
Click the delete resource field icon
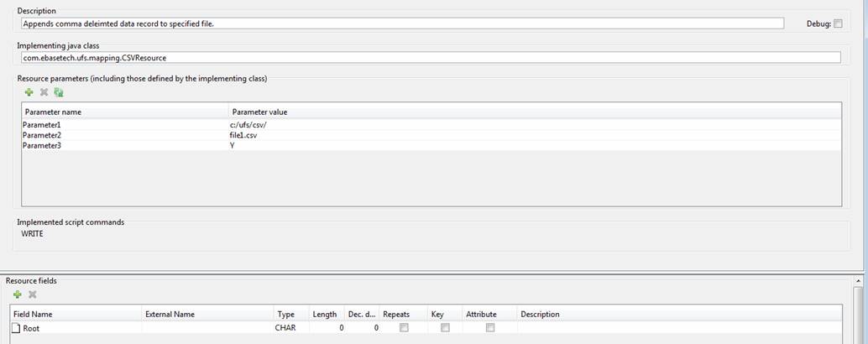(33, 294)
